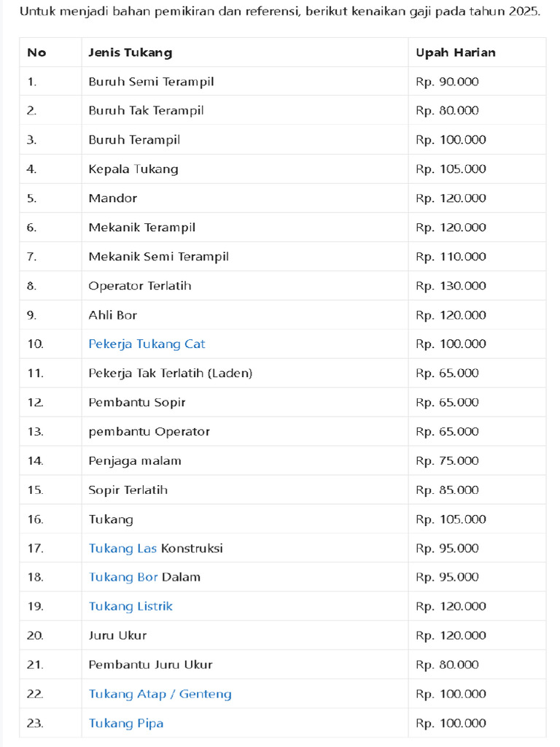
Task: Open the Tukang Las link
Action: [122, 549]
